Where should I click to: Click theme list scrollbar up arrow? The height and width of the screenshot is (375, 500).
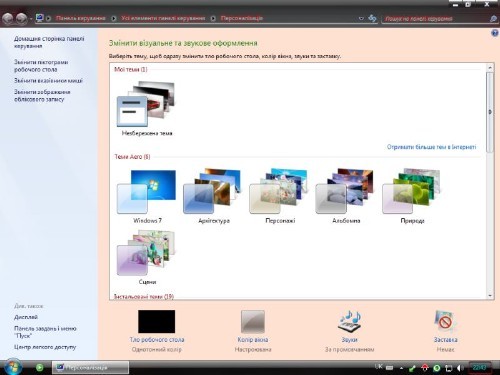490,68
